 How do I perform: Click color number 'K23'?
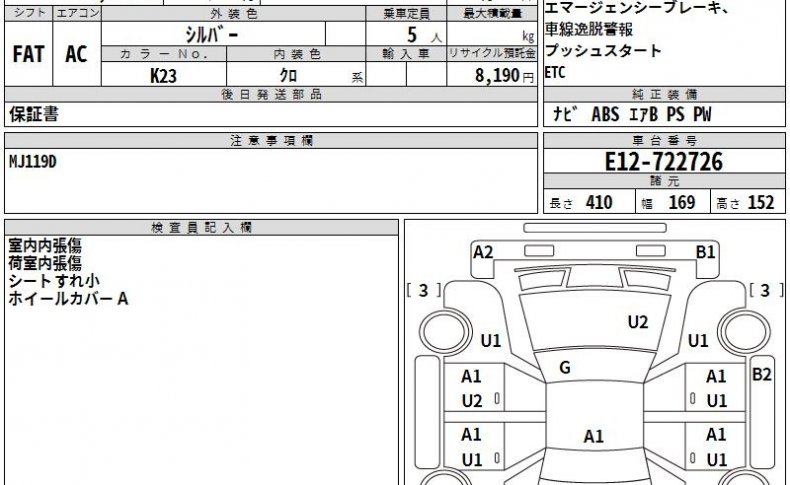click(163, 76)
